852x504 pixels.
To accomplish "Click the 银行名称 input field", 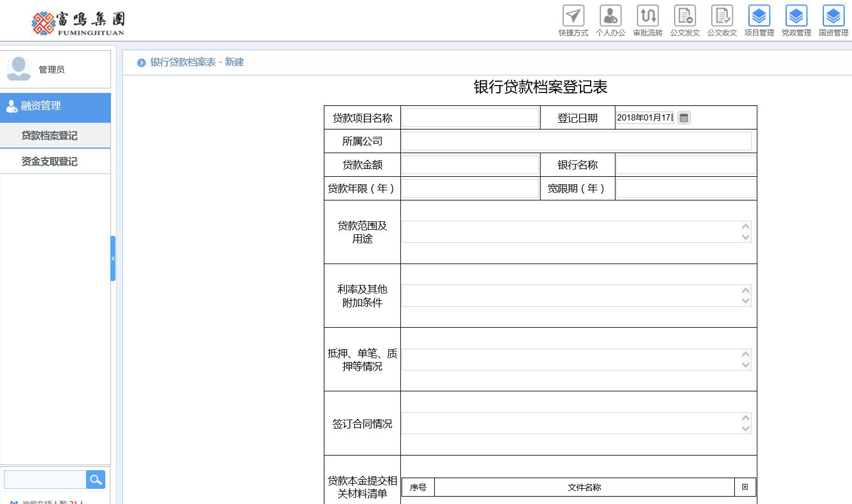I will [685, 165].
